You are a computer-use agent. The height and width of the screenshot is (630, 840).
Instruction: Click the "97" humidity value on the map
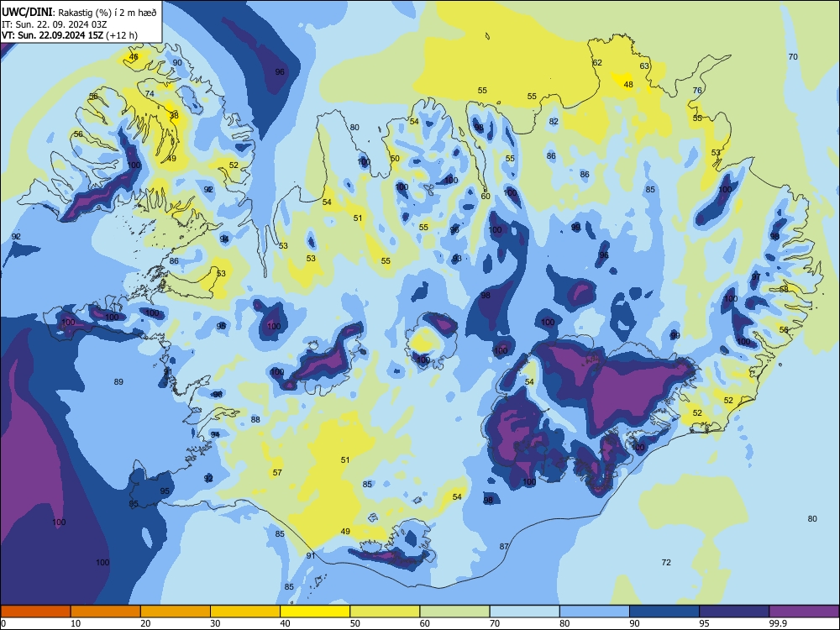point(756,277)
